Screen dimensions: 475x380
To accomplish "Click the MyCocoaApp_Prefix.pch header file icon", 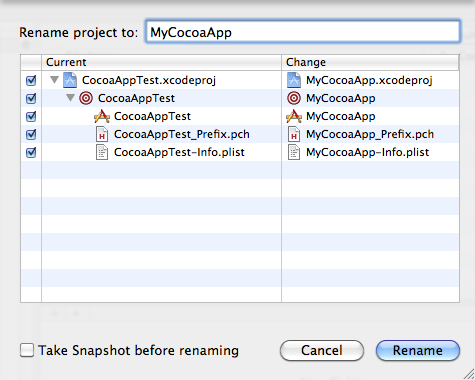I will pyautogui.click(x=294, y=134).
